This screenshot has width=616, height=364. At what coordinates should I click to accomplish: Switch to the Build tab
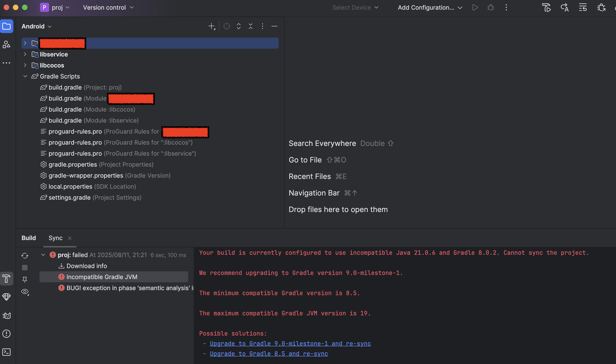pos(29,238)
